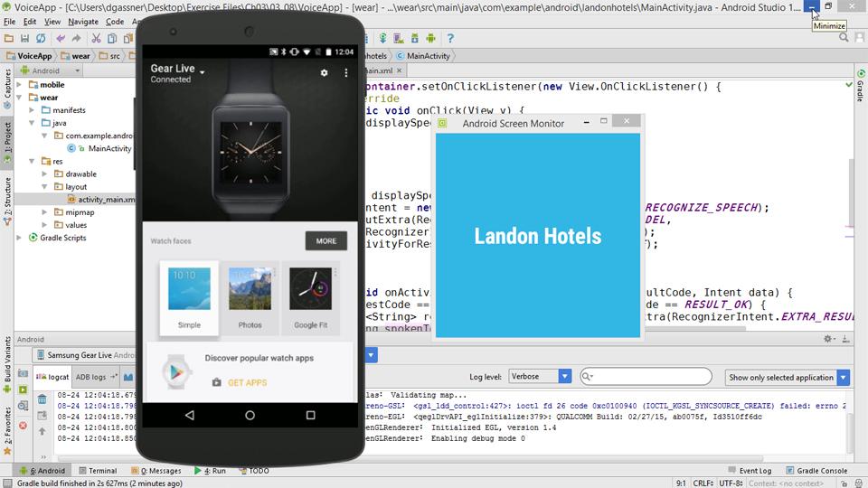Open the phone app overflow menu
This screenshot has height=488, width=868.
pyautogui.click(x=345, y=73)
